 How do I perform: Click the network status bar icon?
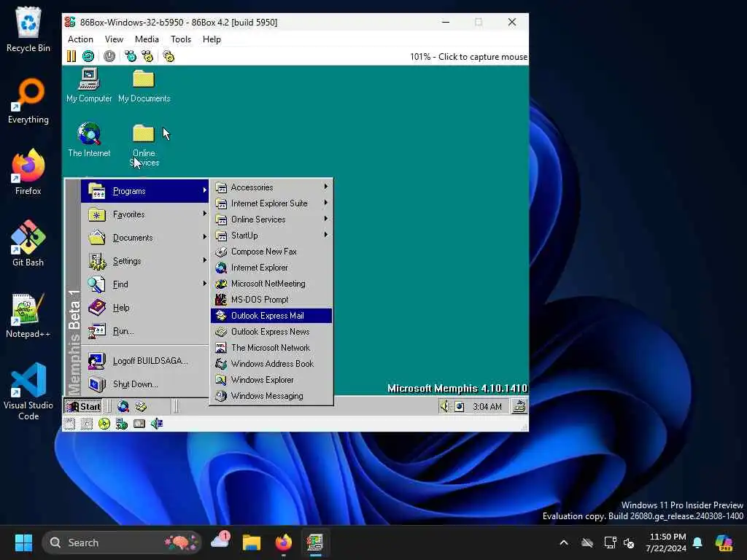point(122,424)
